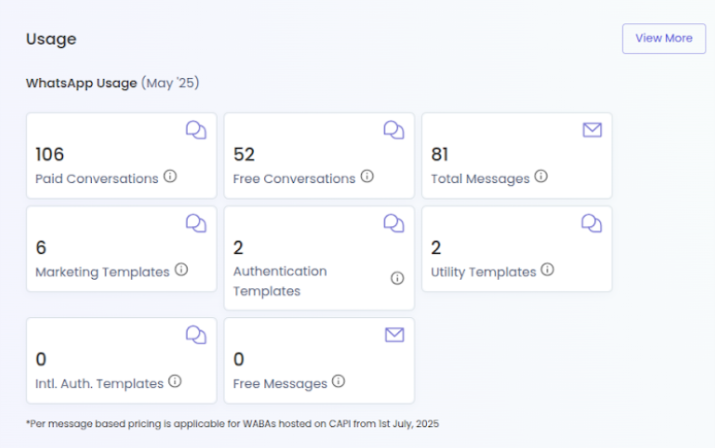This screenshot has width=715, height=448.
Task: Click envelope icon on Free Messages card
Action: coord(394,335)
